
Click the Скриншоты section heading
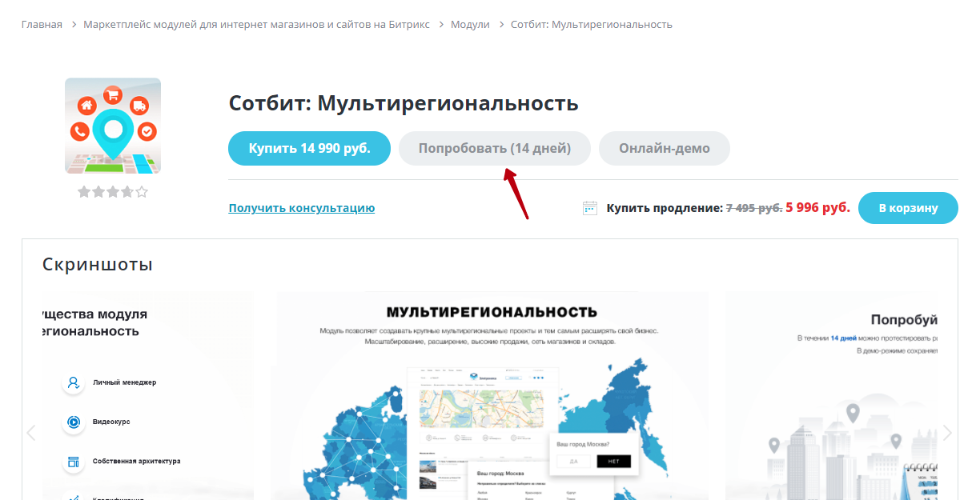coord(97,265)
